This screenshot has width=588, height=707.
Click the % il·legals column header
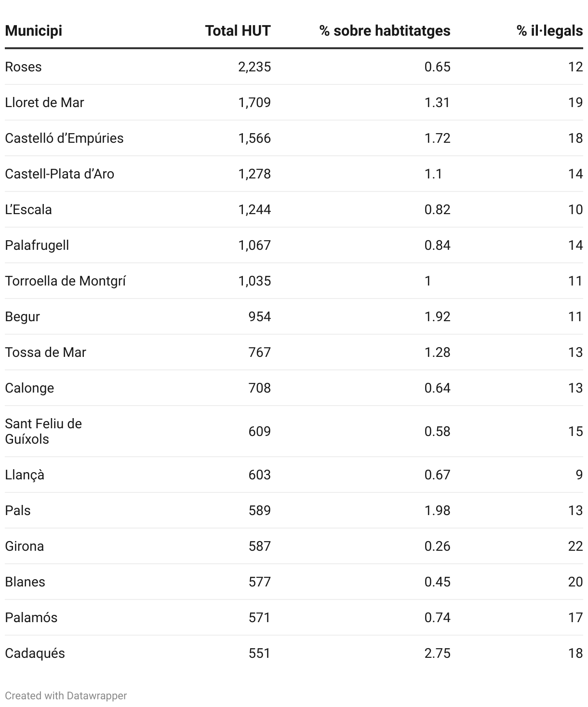[x=549, y=31]
